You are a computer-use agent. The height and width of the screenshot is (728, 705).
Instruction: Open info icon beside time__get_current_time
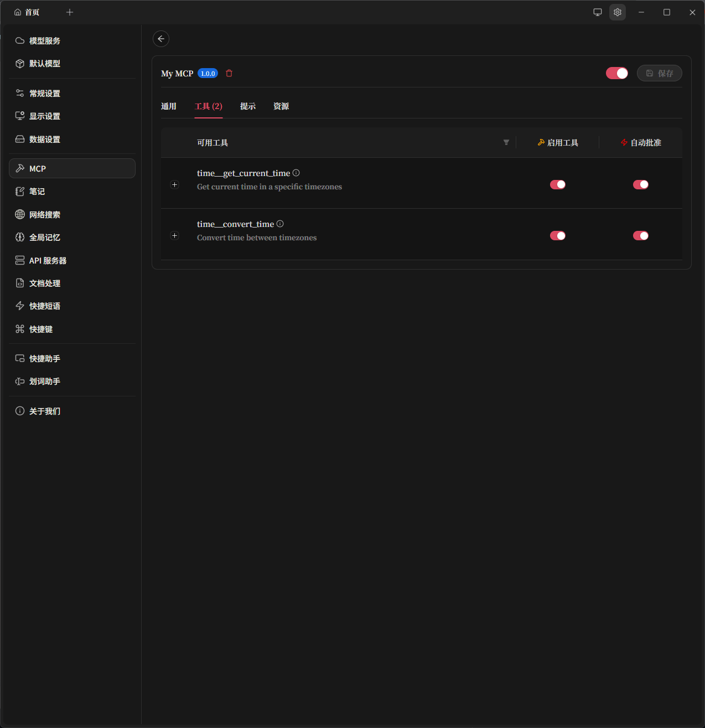tap(296, 173)
